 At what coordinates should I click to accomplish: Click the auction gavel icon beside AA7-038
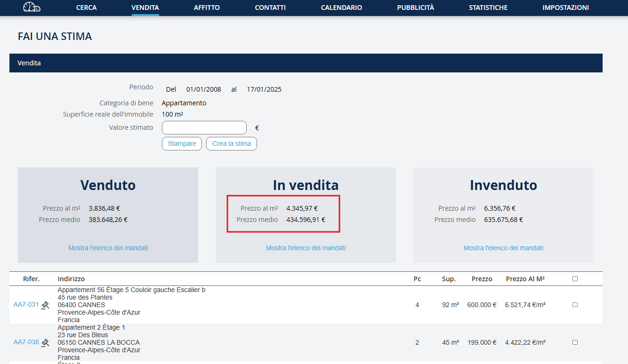click(45, 342)
